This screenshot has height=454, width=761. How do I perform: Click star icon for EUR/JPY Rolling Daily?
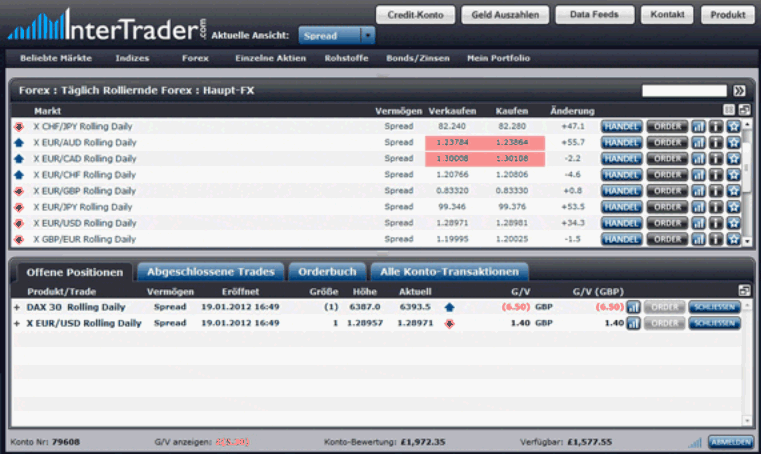733,207
